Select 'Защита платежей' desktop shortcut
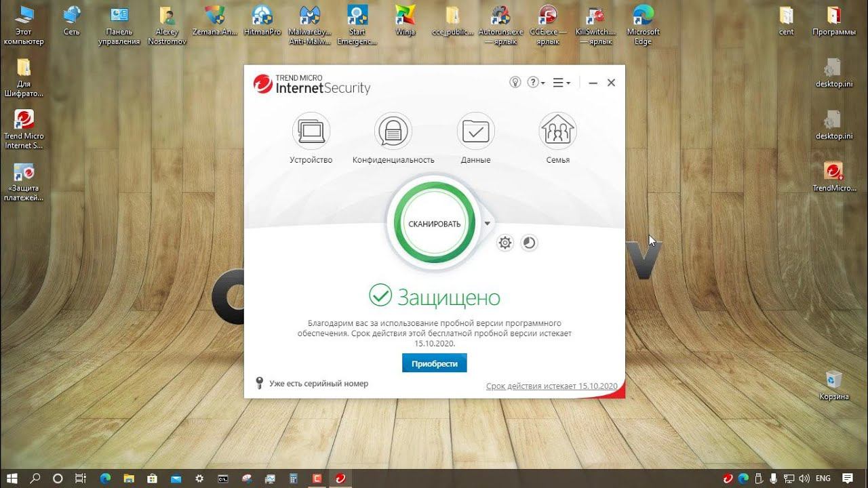868x488 pixels. pyautogui.click(x=24, y=182)
